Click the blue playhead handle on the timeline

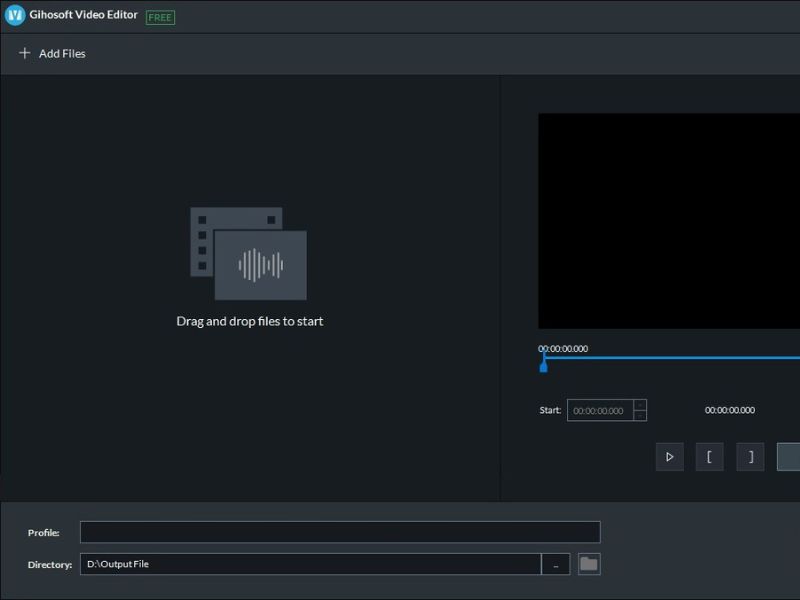pyautogui.click(x=543, y=366)
